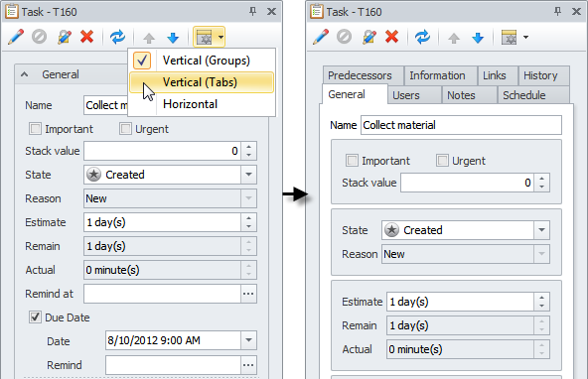Uncheck the Due Date checkbox
The image size is (588, 379).
point(35,317)
